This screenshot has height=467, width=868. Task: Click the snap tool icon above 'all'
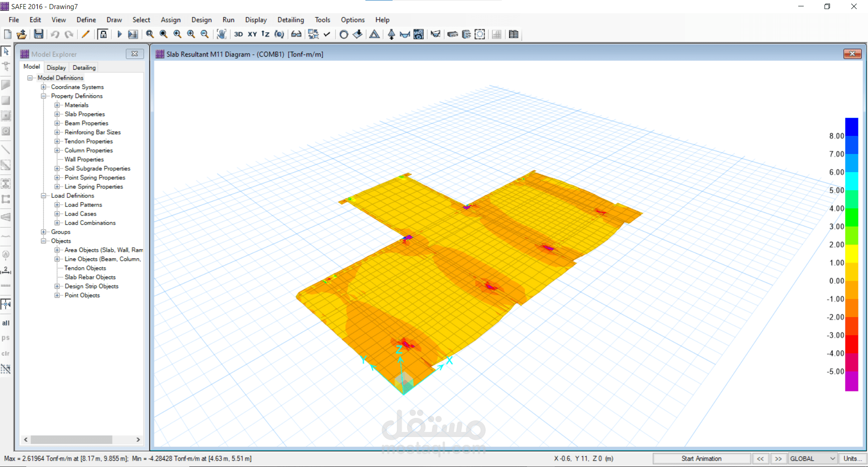pos(6,304)
